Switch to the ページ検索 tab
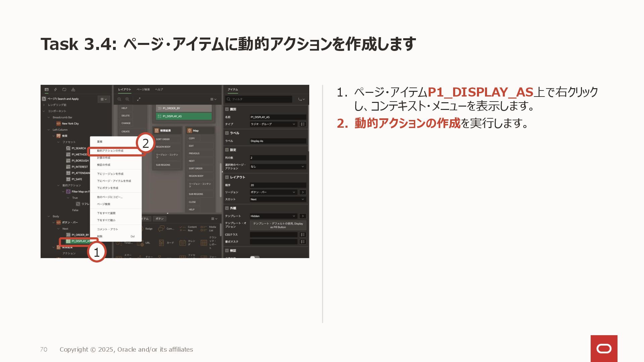 (143, 89)
